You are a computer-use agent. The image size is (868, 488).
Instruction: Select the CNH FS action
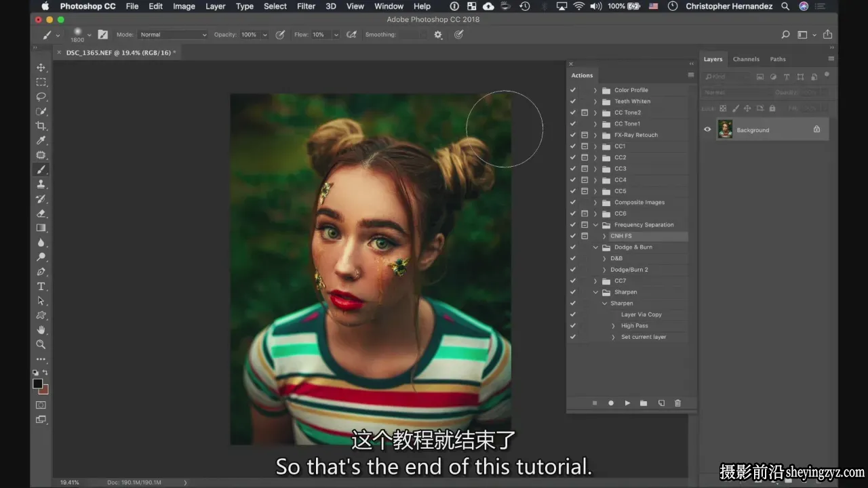(x=621, y=236)
